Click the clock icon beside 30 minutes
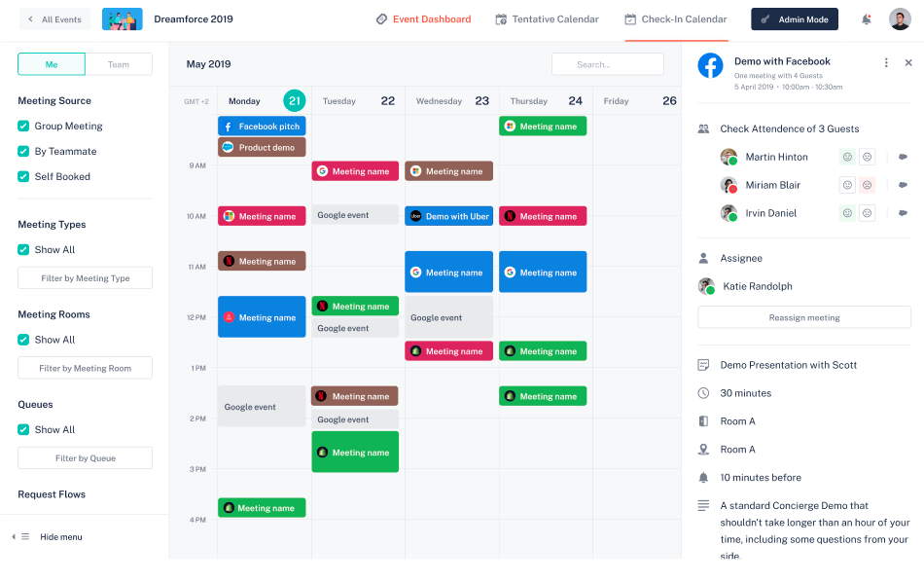Image resolution: width=924 pixels, height=582 pixels. pos(703,393)
